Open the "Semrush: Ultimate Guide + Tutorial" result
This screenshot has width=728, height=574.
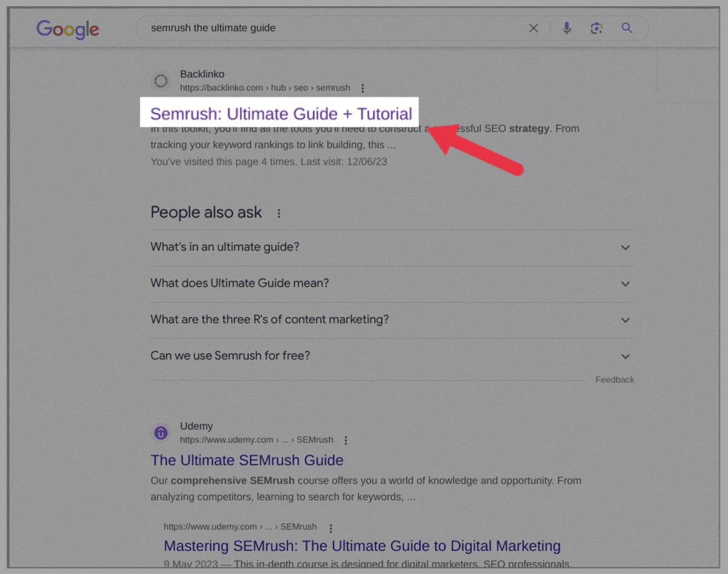click(281, 114)
